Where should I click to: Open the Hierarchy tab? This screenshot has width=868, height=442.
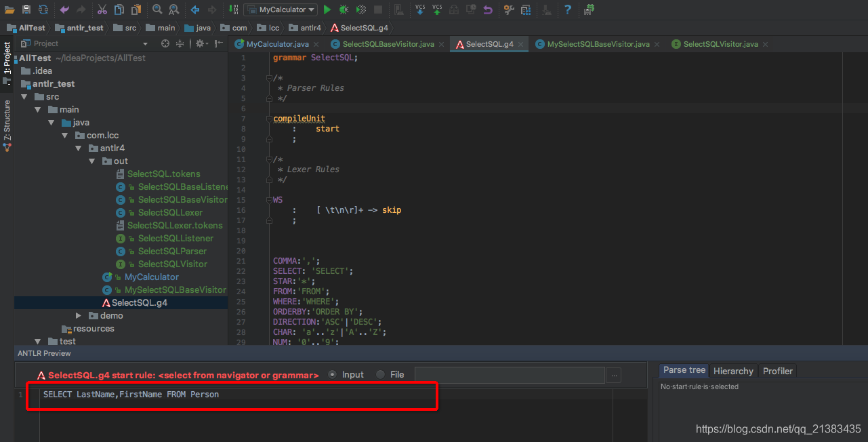point(733,371)
